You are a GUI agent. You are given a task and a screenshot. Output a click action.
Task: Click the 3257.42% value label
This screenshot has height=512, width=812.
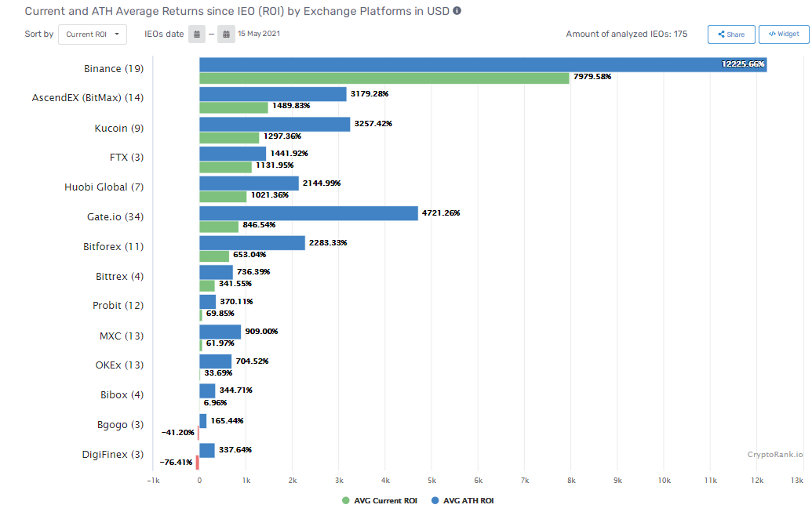click(x=373, y=124)
